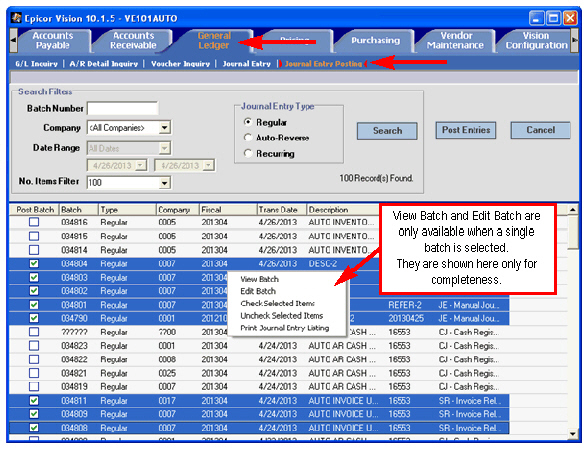Viewport: 585px width, 450px height.
Task: Open A/R Detail Inquiry
Action: pos(104,64)
